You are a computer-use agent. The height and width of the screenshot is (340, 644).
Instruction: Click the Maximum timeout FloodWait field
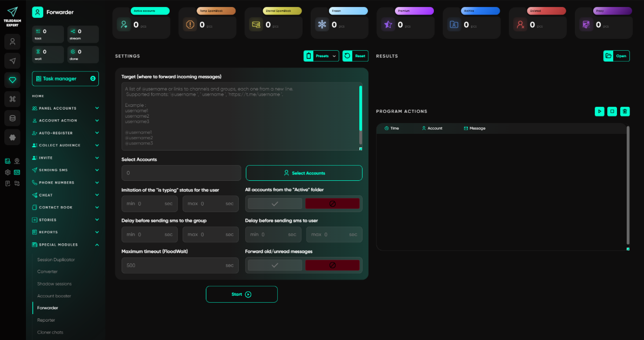(x=180, y=266)
